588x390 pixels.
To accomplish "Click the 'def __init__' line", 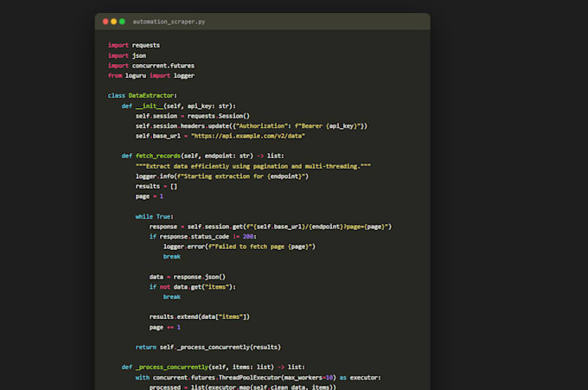I will point(178,106).
